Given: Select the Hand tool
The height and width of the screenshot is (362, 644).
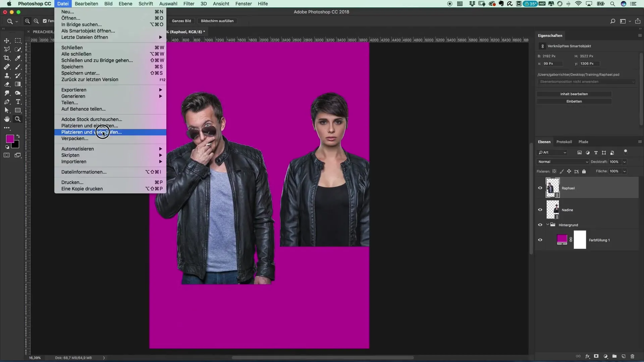Looking at the screenshot, I should (7, 119).
